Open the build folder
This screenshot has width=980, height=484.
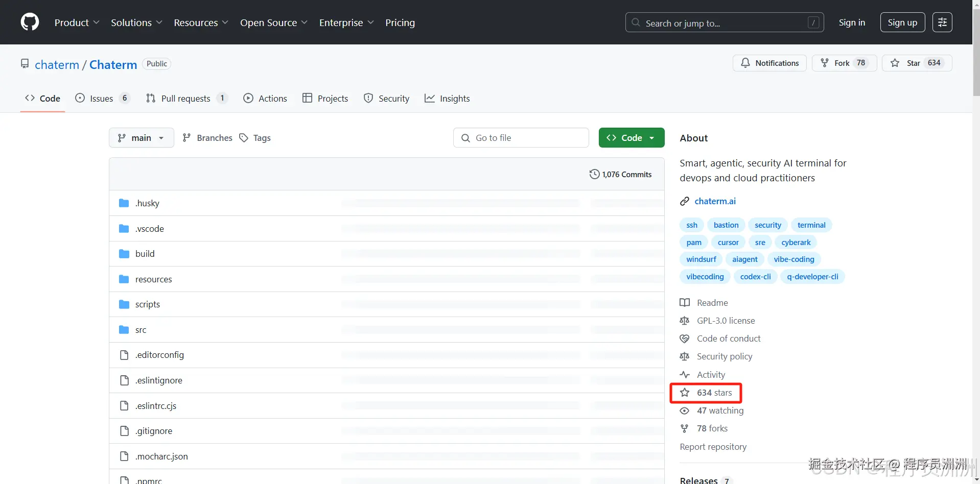(x=145, y=254)
